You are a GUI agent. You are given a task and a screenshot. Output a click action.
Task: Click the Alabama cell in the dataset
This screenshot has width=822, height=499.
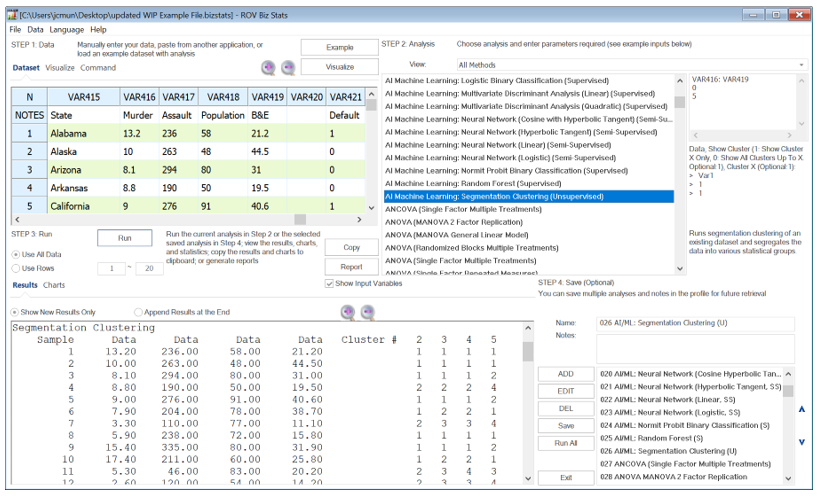coord(84,134)
